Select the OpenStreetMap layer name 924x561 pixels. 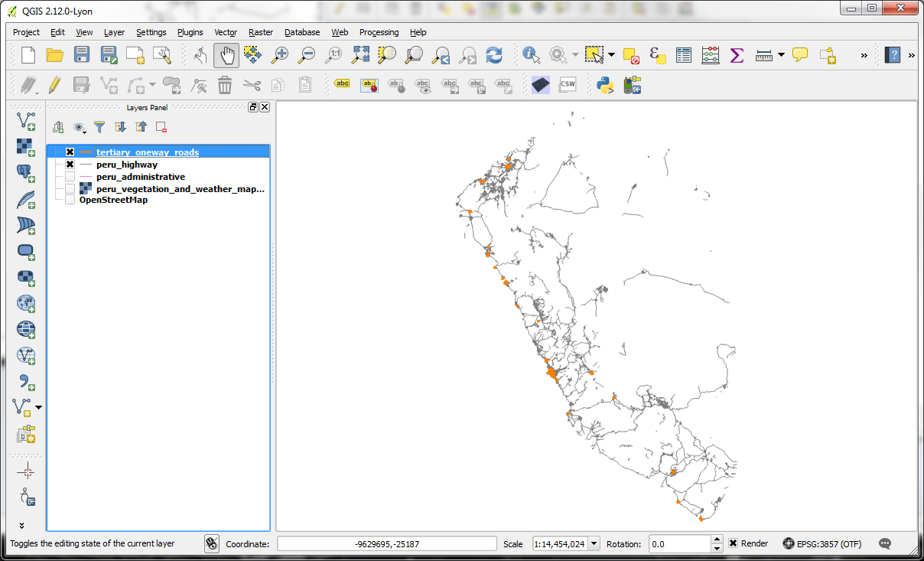pos(113,200)
